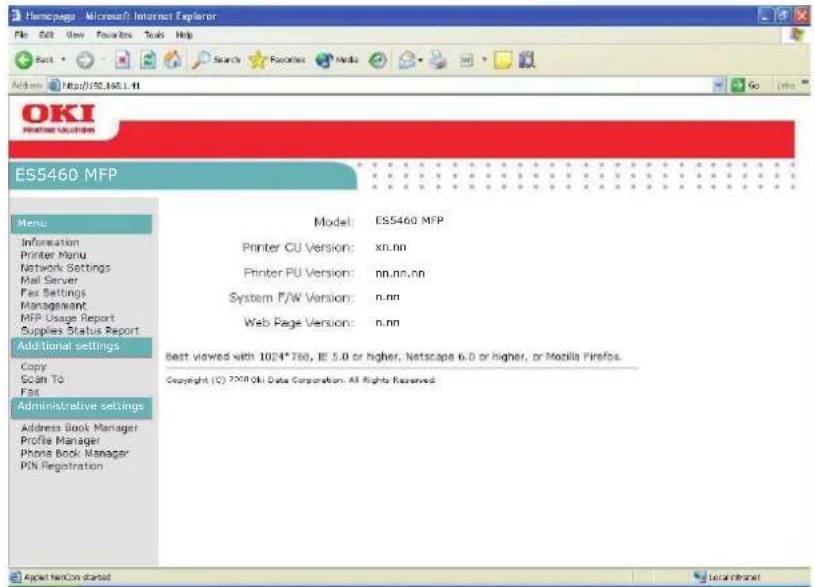Open the Search toolbar button

tap(216, 60)
